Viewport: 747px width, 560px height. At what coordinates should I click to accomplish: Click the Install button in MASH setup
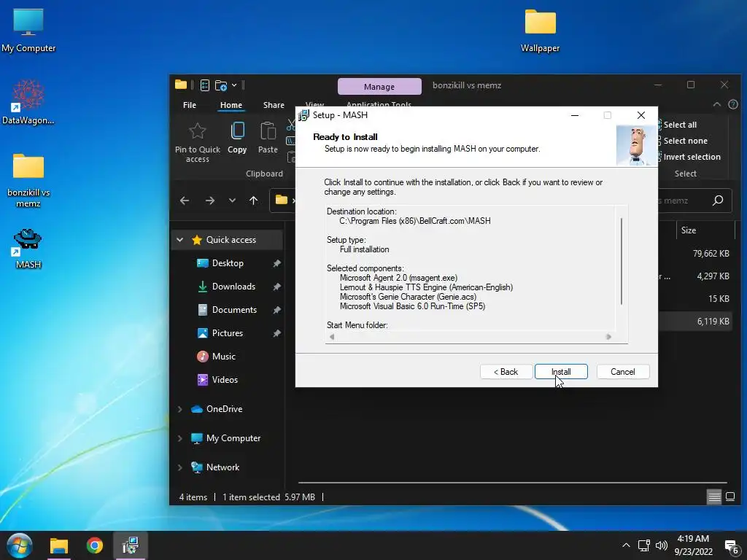point(561,372)
